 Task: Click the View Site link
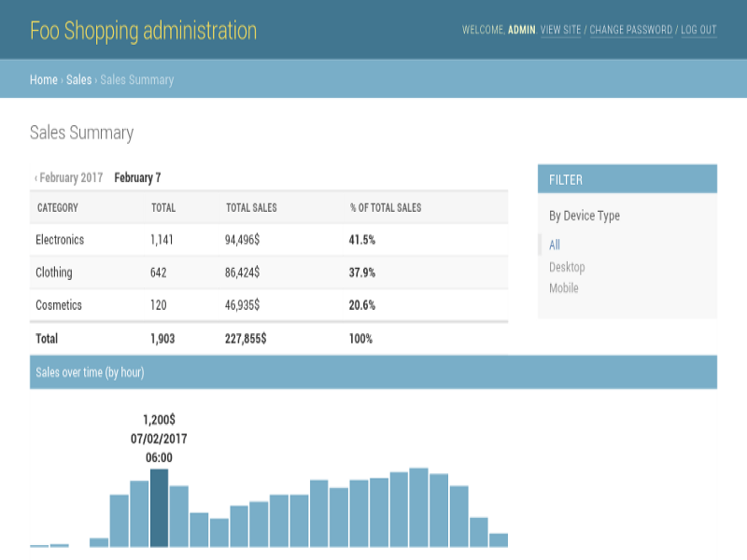click(561, 30)
